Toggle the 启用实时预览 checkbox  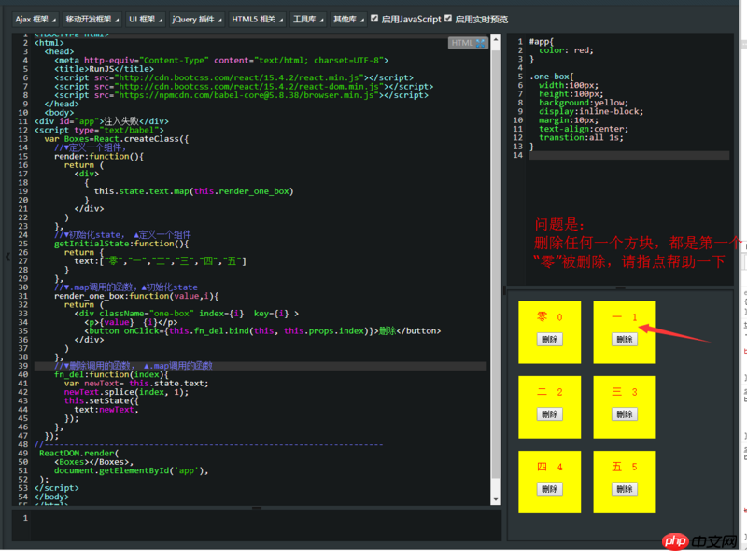[x=448, y=18]
